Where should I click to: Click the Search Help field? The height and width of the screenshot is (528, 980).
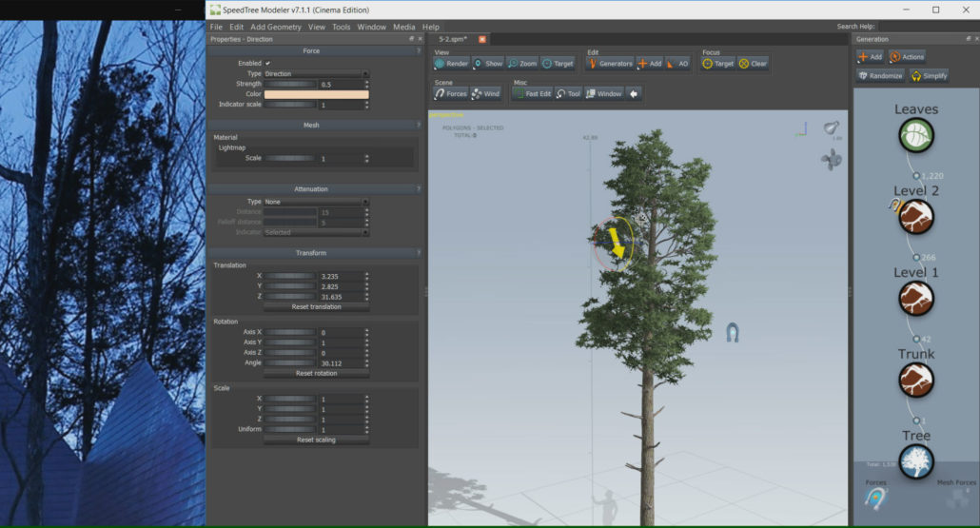click(928, 27)
